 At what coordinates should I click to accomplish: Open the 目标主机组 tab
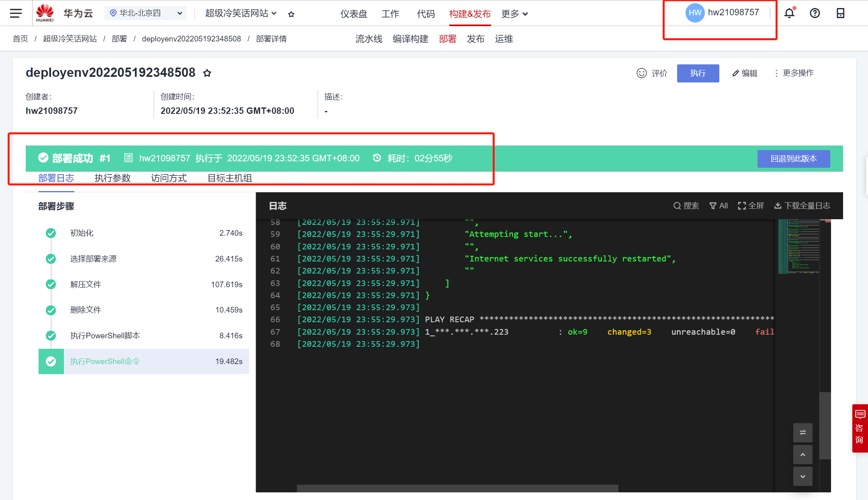click(x=229, y=178)
